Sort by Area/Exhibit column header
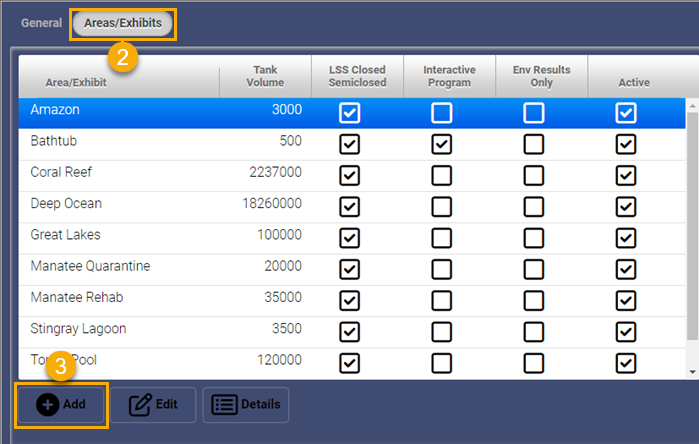The width and height of the screenshot is (699, 444). click(76, 82)
